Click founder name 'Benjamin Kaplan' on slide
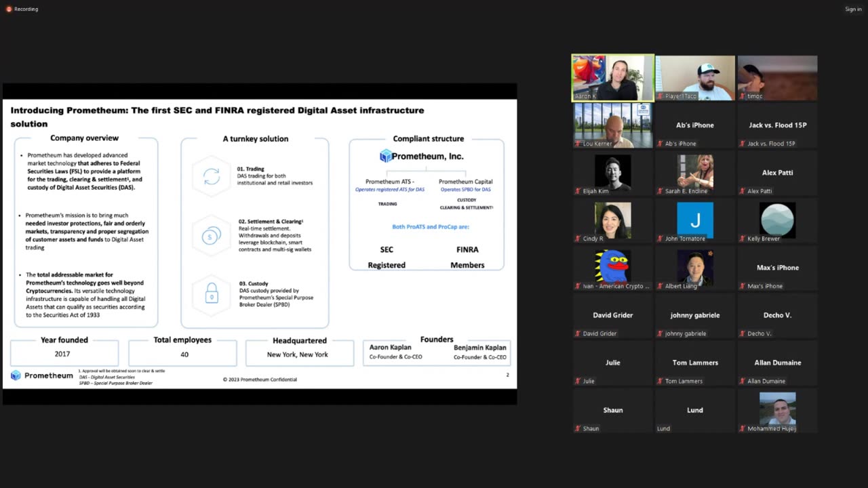 pos(480,348)
